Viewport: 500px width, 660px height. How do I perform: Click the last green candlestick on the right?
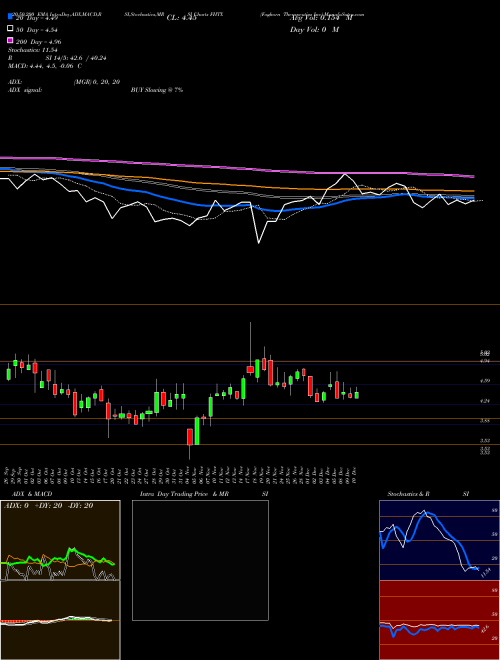coord(357,395)
